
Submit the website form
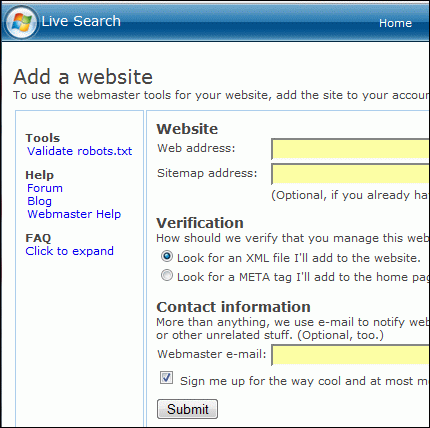[187, 409]
